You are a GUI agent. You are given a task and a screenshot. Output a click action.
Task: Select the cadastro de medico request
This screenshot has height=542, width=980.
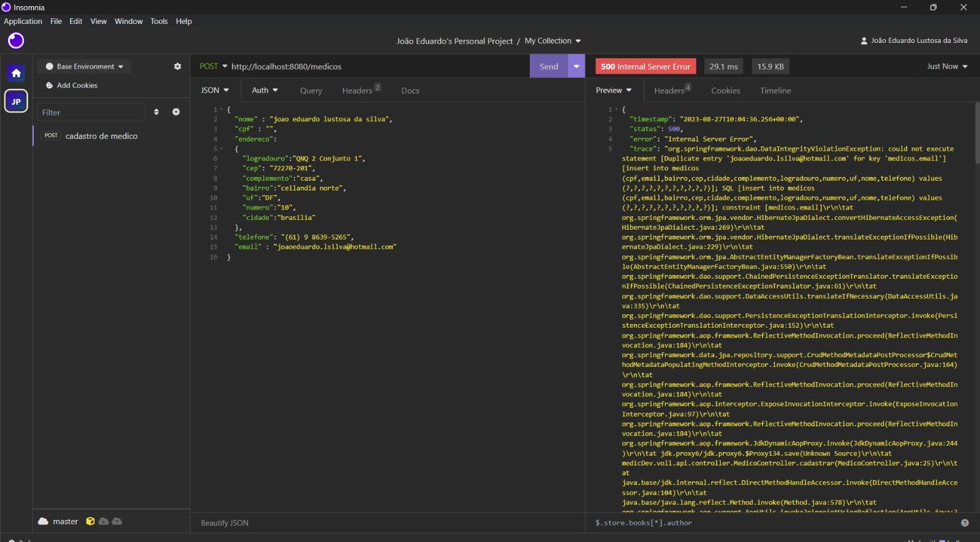tap(111, 136)
